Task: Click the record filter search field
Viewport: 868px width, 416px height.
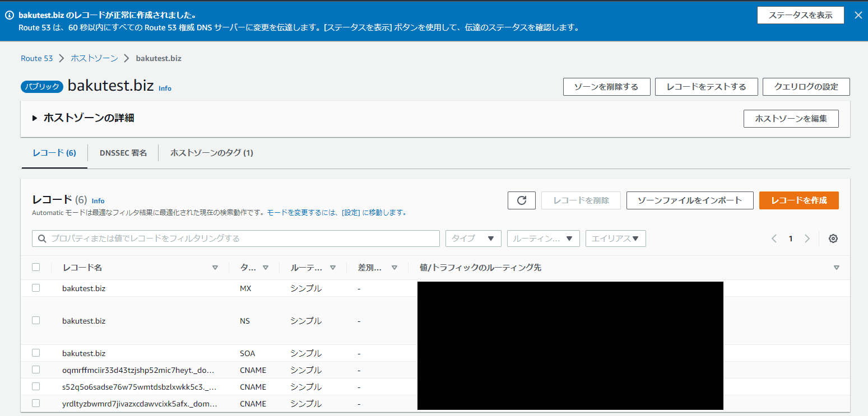Action: (236, 239)
